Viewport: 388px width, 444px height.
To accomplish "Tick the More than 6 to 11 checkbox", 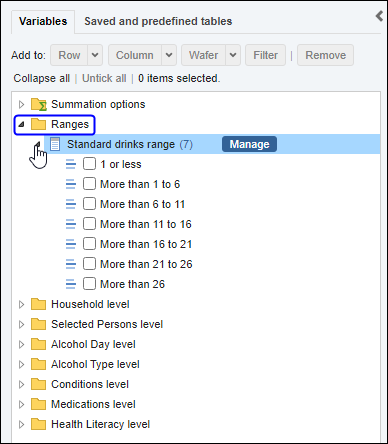I will pyautogui.click(x=89, y=204).
